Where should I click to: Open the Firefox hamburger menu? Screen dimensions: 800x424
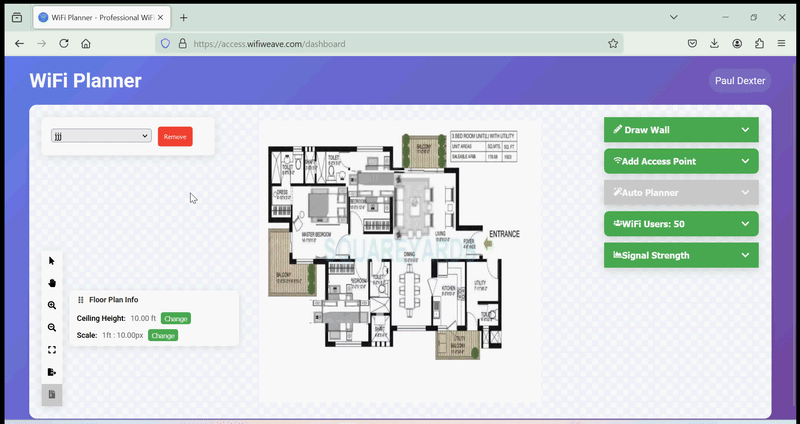coord(782,44)
